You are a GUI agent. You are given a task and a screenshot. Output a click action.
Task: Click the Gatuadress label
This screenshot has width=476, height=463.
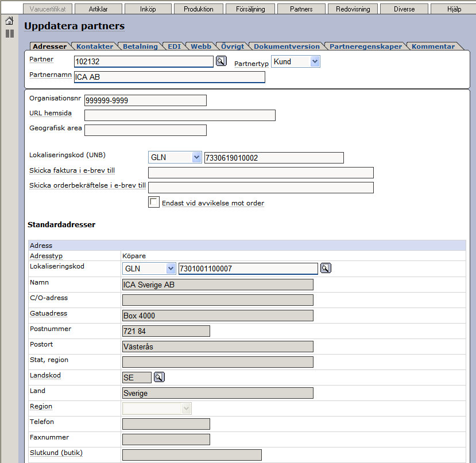(x=49, y=313)
